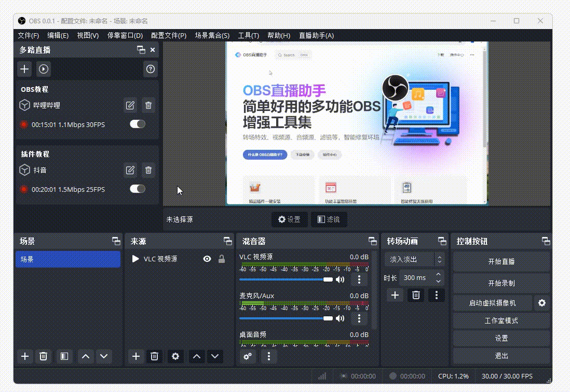Toggle lock on VLC 视频源
570x392 pixels.
click(221, 259)
